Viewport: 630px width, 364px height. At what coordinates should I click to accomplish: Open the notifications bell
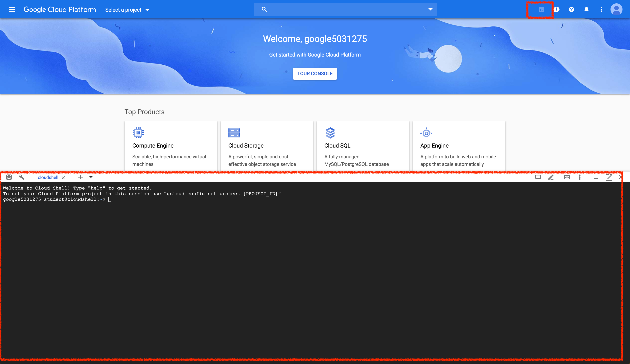tap(586, 10)
